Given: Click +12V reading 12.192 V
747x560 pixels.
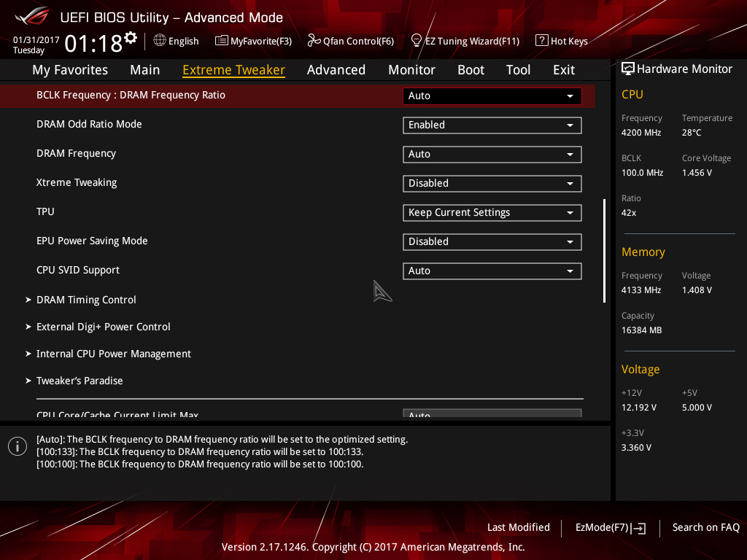Looking at the screenshot, I should (638, 408).
